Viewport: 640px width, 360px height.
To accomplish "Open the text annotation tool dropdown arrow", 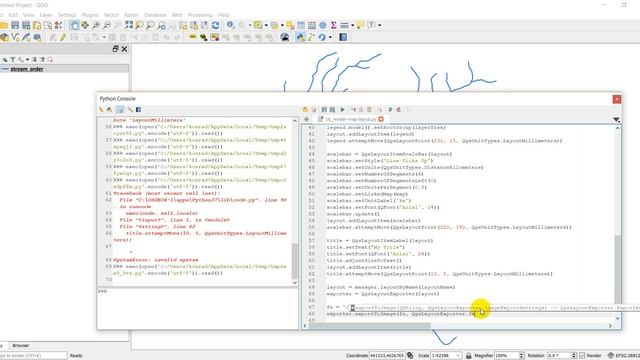I will point(380,25).
